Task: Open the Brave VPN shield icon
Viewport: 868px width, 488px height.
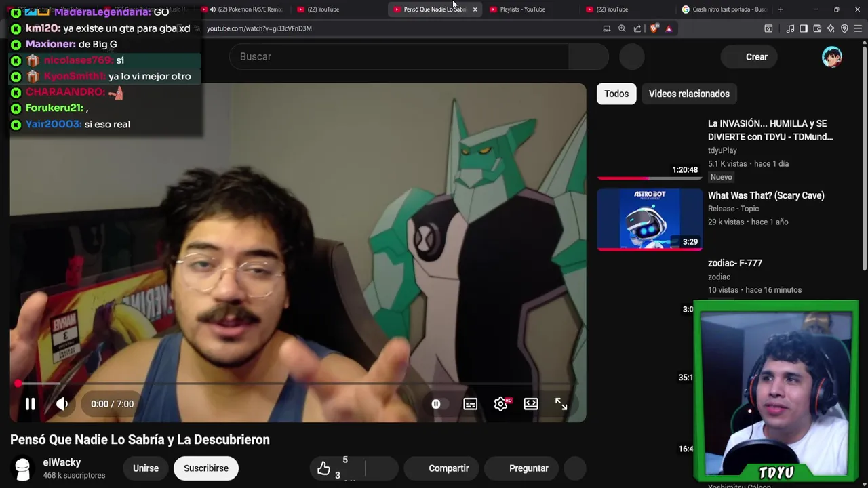Action: (844, 28)
